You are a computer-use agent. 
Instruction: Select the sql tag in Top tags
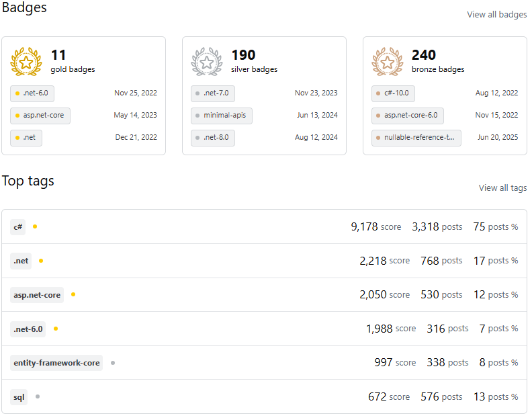pyautogui.click(x=19, y=397)
